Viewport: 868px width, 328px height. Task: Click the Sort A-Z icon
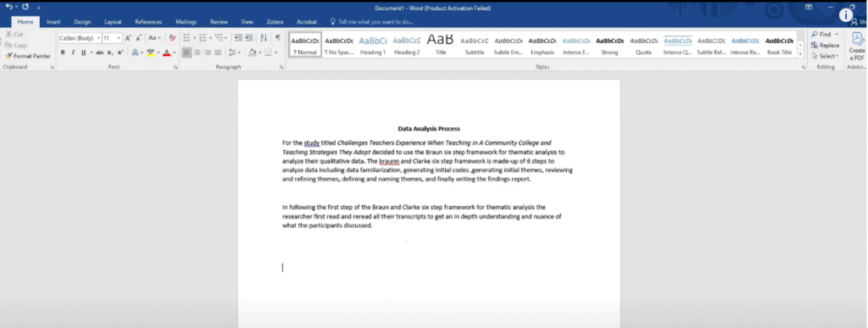pyautogui.click(x=264, y=37)
